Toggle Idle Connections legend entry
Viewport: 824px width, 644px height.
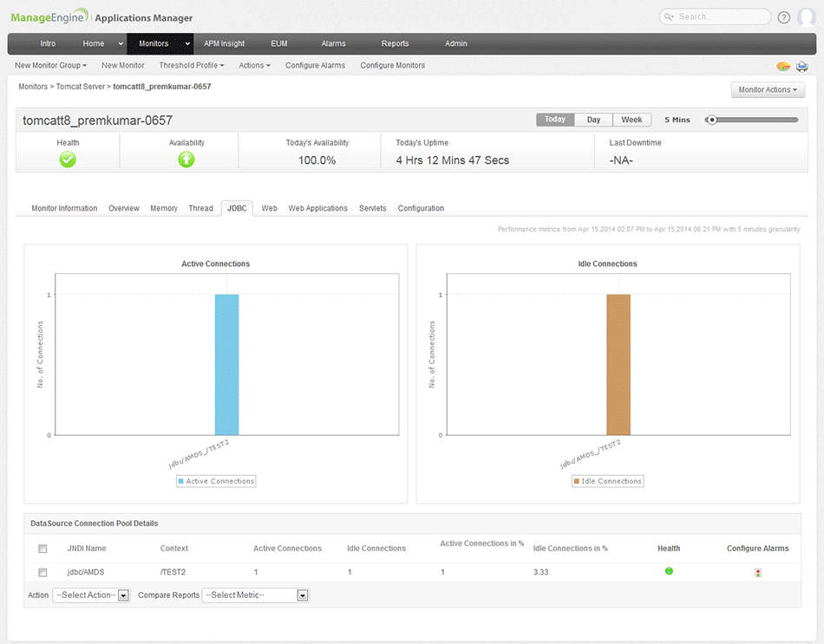[x=607, y=481]
